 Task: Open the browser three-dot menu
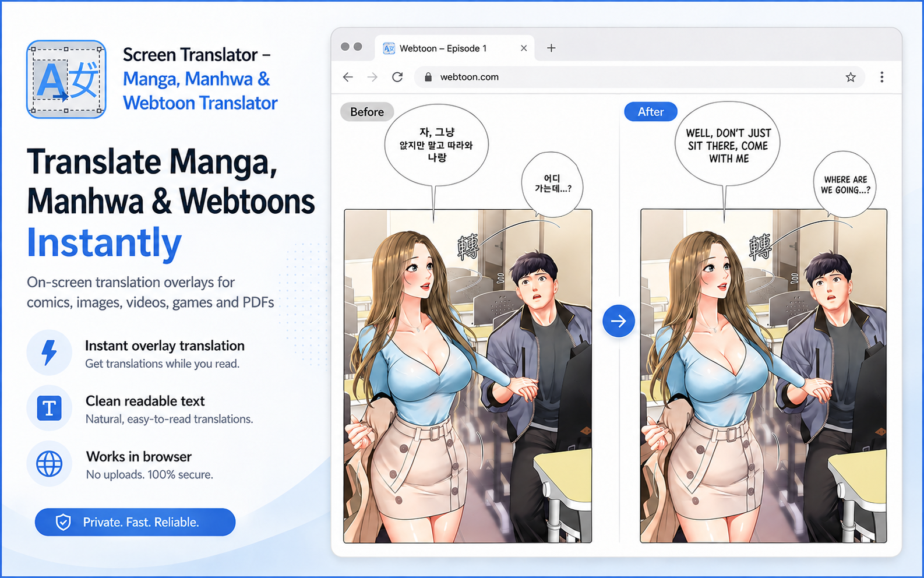click(882, 77)
